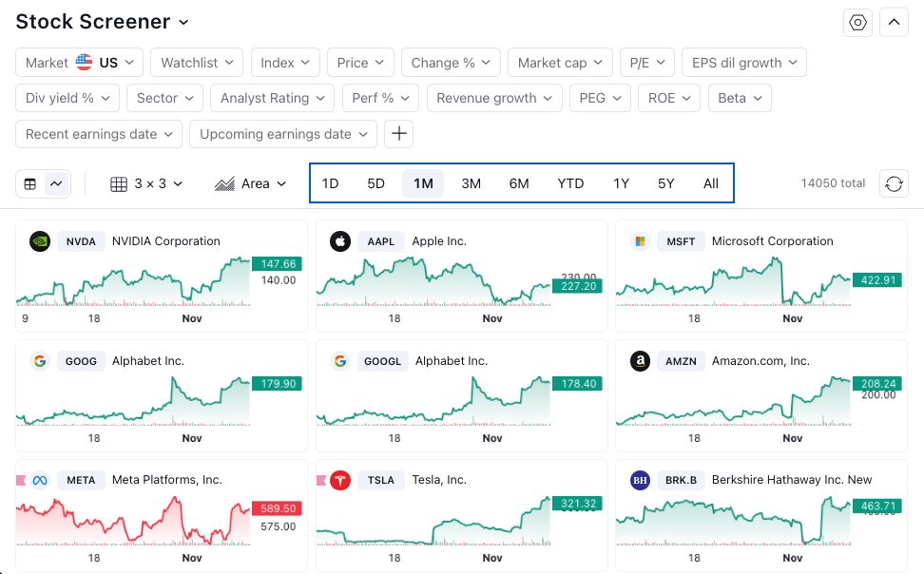
Task: Click the GOOGL ticker label
Action: tap(382, 361)
